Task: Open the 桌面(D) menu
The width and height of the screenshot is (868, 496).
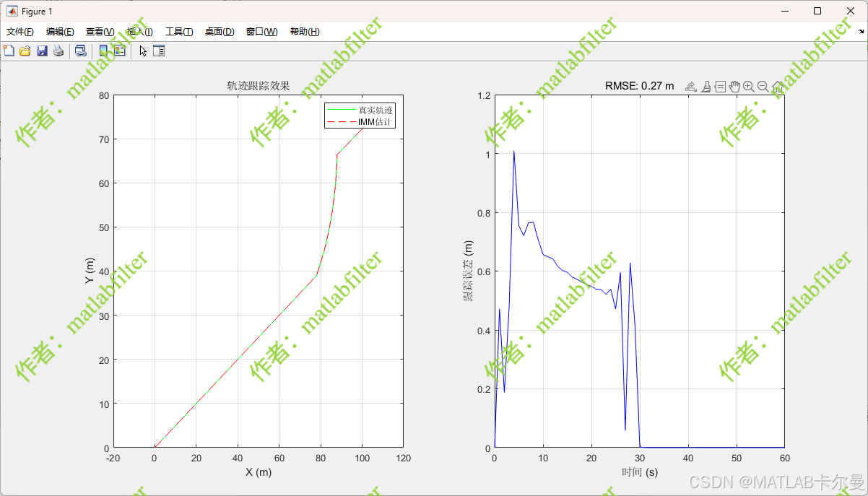Action: click(220, 32)
